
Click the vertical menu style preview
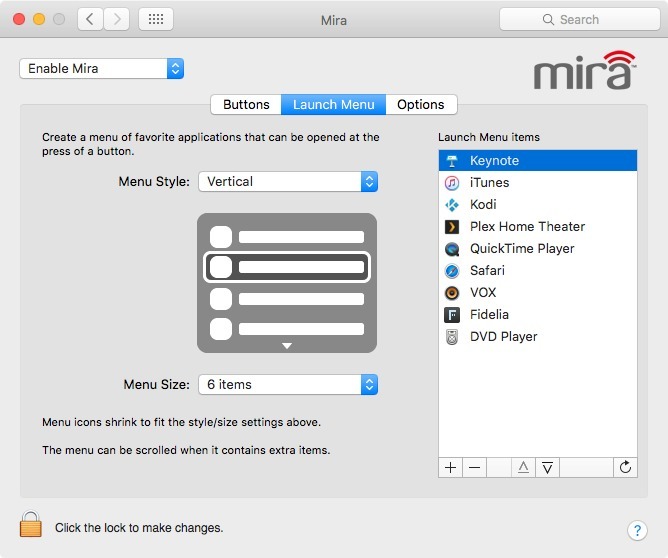click(287, 283)
